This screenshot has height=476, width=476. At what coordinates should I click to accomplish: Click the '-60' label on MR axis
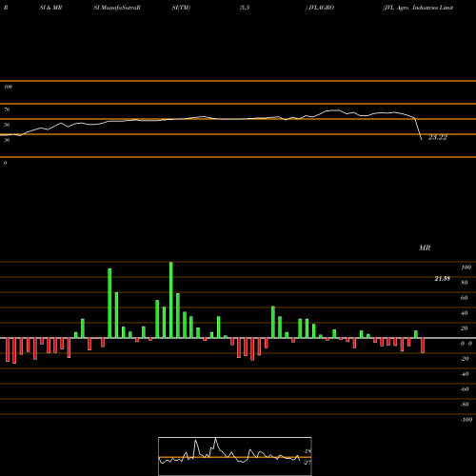click(x=465, y=389)
